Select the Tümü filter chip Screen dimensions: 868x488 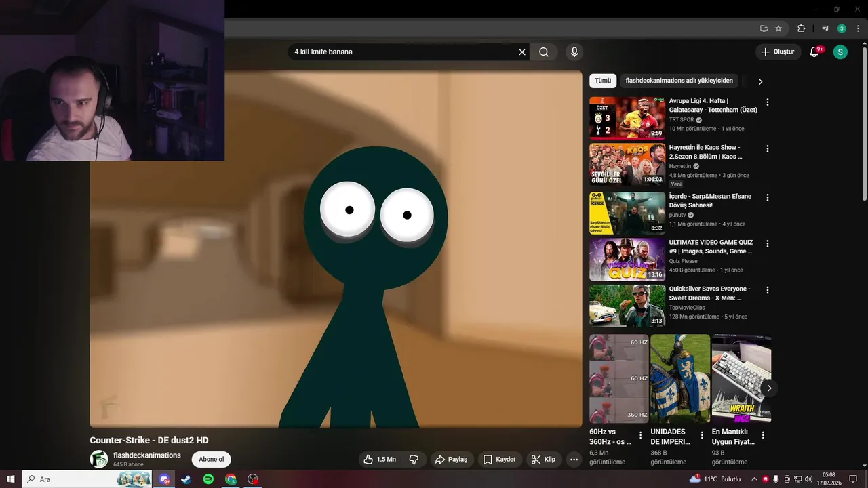[603, 81]
